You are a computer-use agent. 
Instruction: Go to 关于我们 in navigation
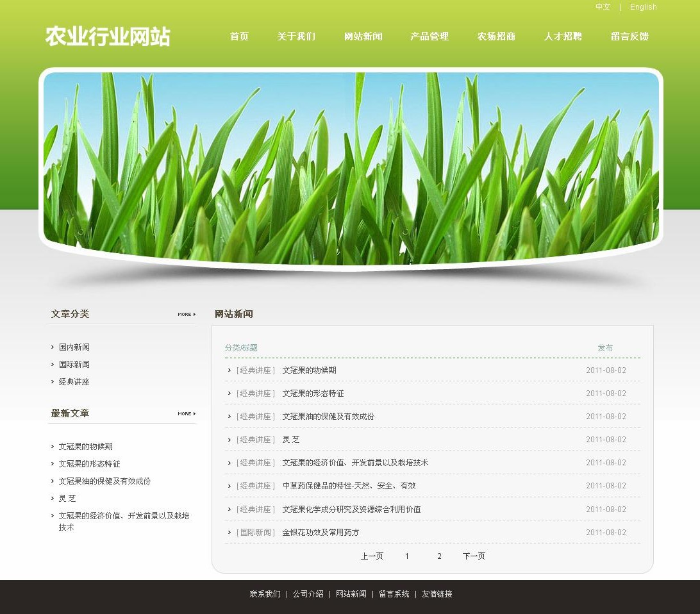[296, 37]
